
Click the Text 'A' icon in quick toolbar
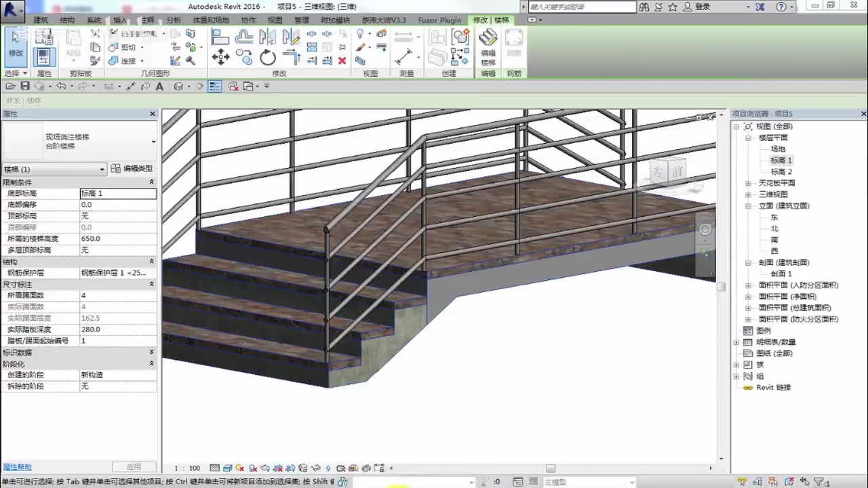[159, 86]
